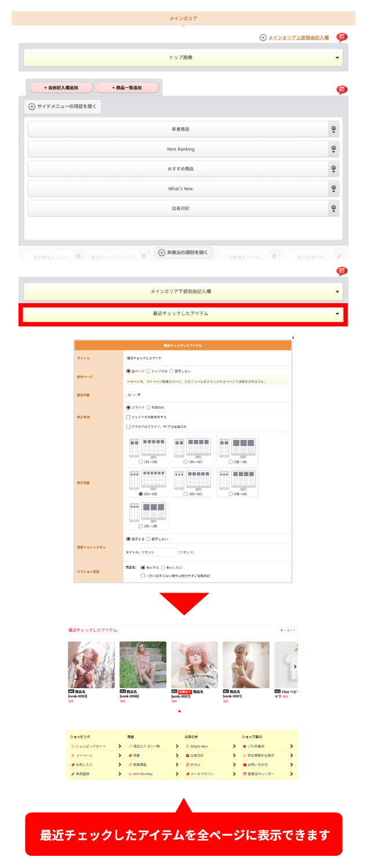Enable スライドを自動再生する checkbox
This screenshot has width=365, height=868.
pyautogui.click(x=128, y=417)
